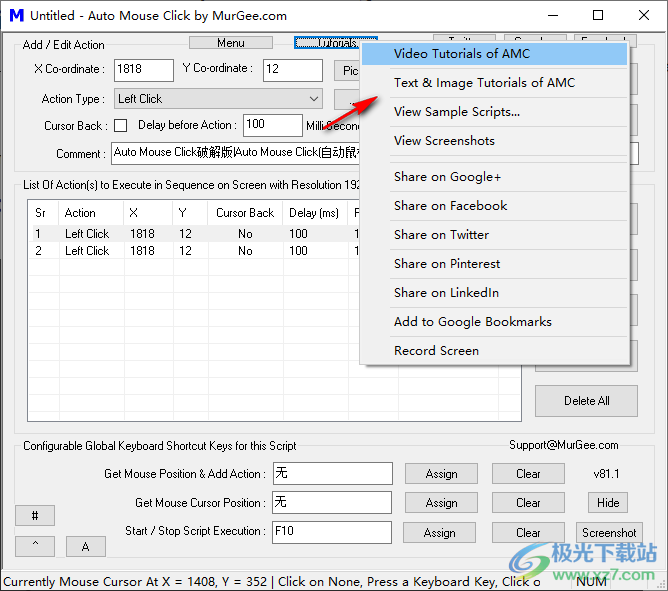Click the Y column header
The width and height of the screenshot is (668, 591).
pyautogui.click(x=190, y=213)
